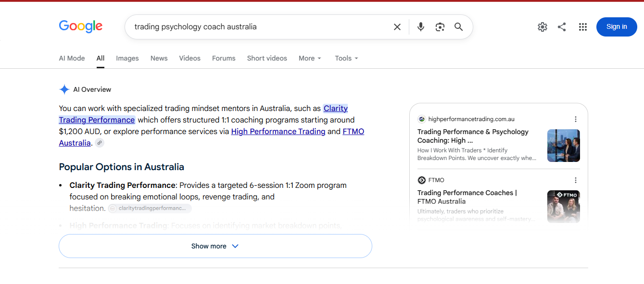The width and height of the screenshot is (644, 284).
Task: Open three-dot menu for FTMO card
Action: [576, 180]
